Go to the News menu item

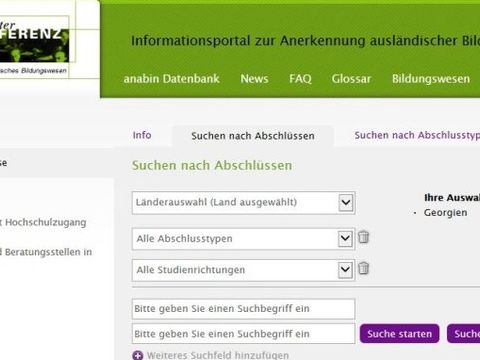[254, 79]
